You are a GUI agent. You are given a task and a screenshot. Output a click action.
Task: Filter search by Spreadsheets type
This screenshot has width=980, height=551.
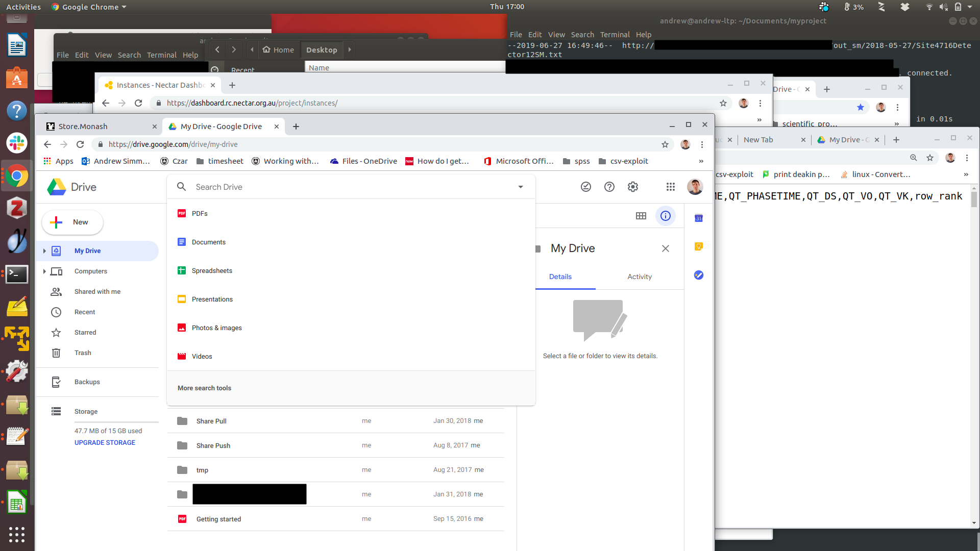(x=212, y=271)
